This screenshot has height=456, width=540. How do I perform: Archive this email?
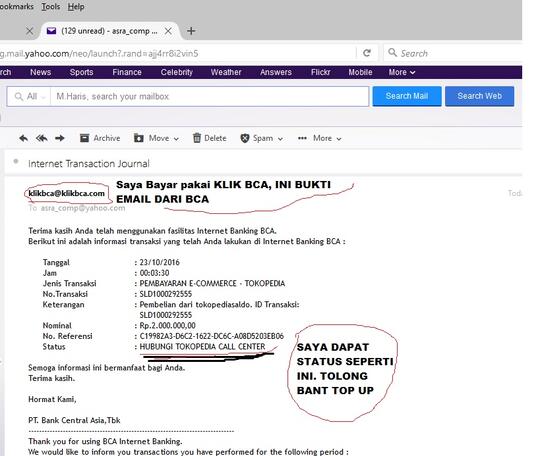100,138
